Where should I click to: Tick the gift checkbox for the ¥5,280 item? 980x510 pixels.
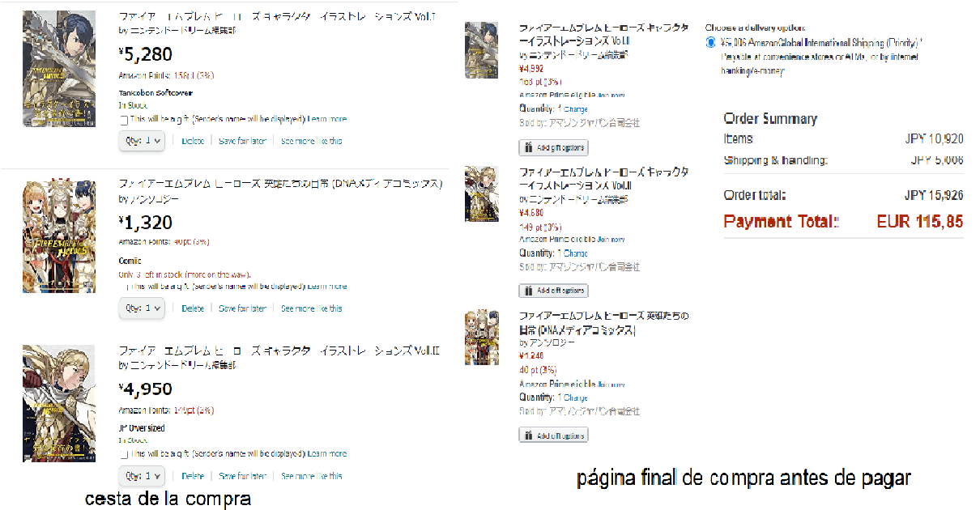tap(123, 119)
